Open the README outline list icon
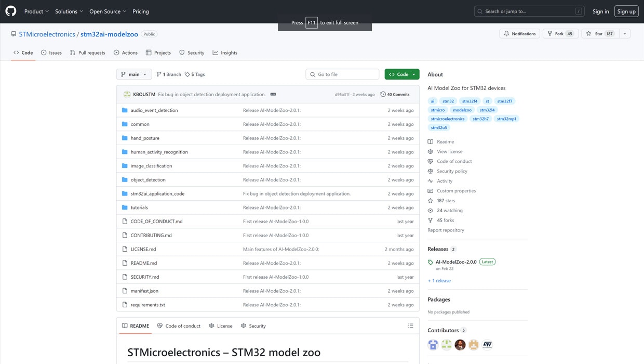The width and height of the screenshot is (644, 364). pos(410,326)
